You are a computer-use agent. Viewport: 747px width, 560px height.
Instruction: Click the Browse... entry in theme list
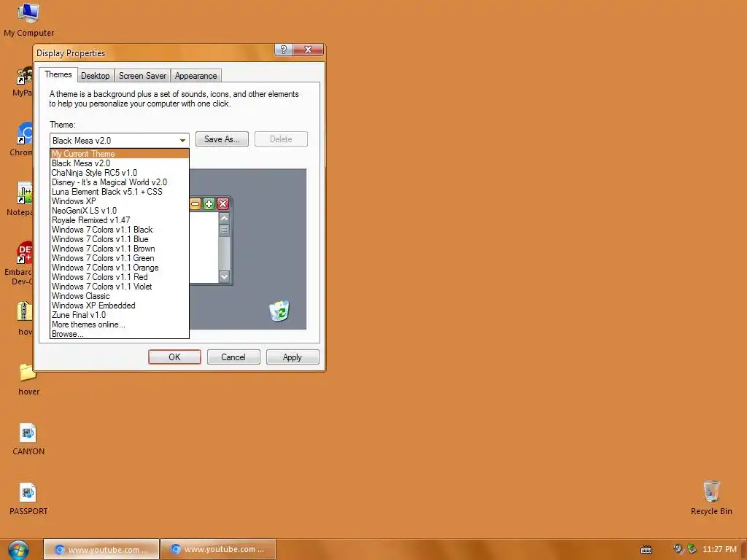tap(120, 334)
